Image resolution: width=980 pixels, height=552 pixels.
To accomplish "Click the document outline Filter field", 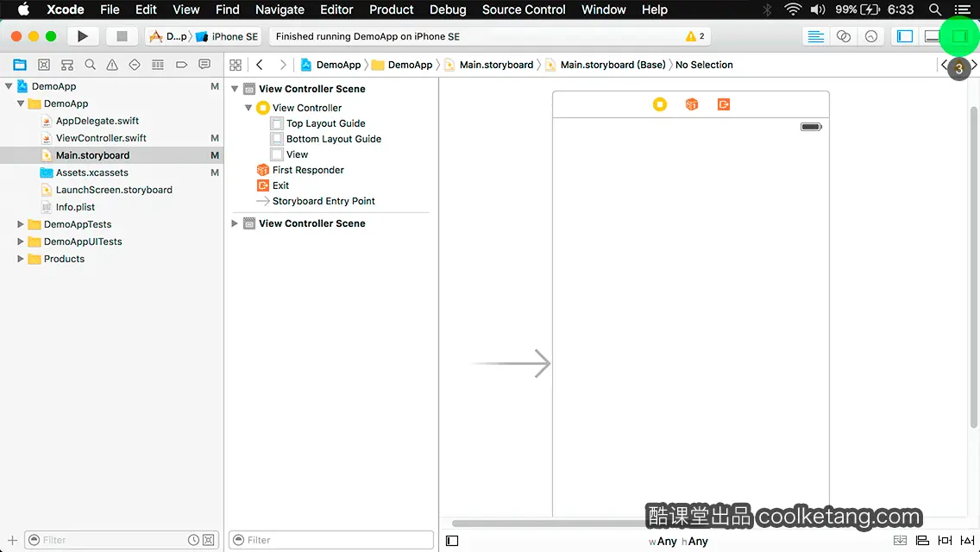I will (331, 540).
